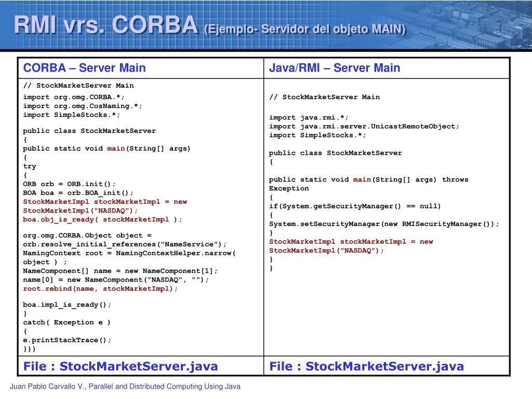Click line "object ) ;" in CORBA code
This screenshot has width=532, height=399.
[45, 262]
